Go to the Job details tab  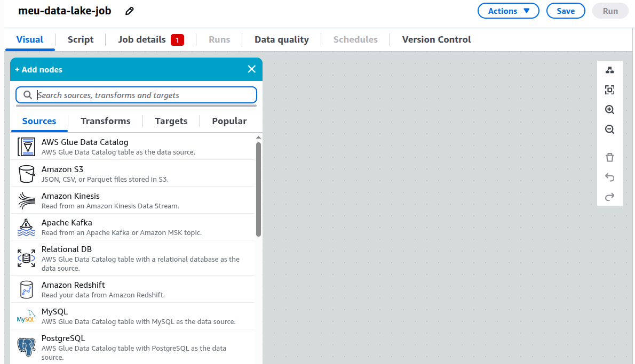click(x=142, y=39)
